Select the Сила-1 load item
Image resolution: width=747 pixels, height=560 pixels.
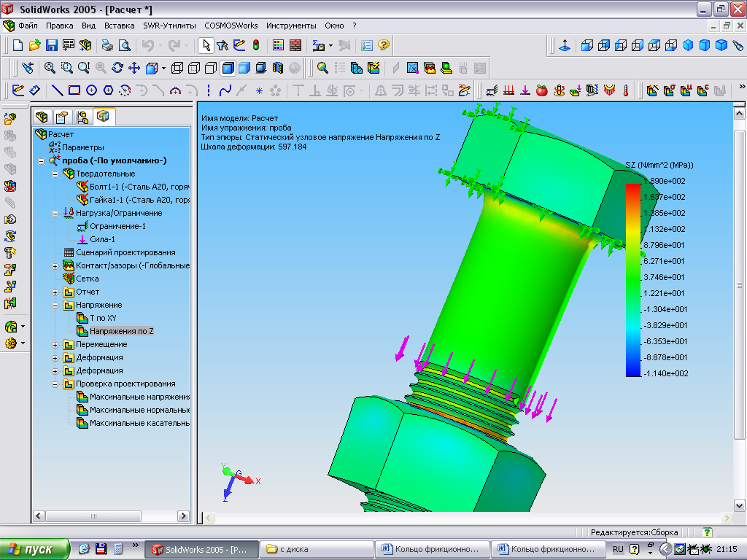pos(102,239)
